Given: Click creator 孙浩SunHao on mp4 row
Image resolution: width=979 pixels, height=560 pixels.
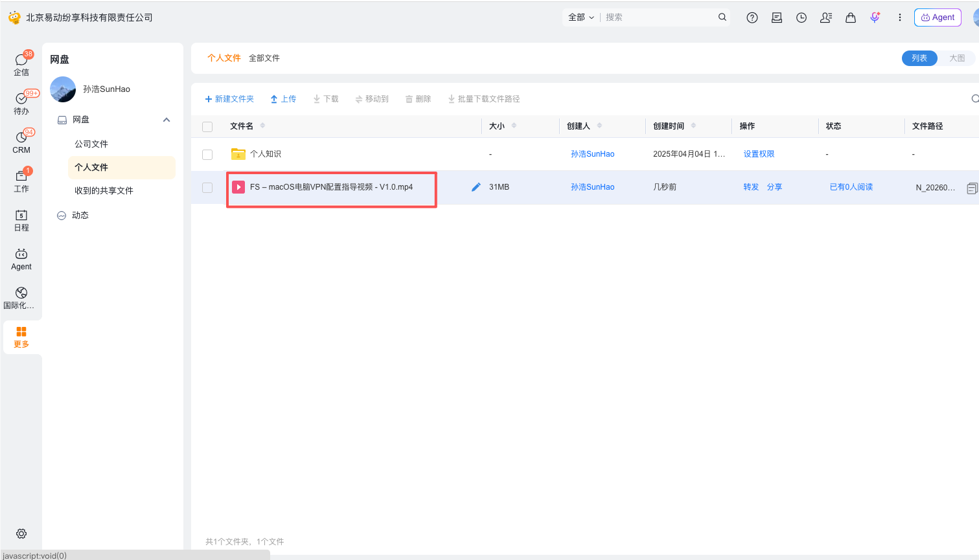Looking at the screenshot, I should coord(592,187).
